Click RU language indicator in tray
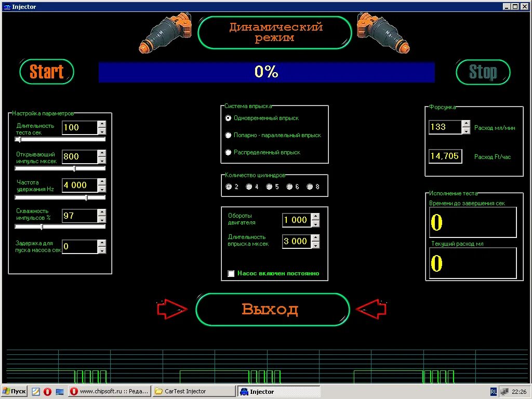532x399 pixels. pos(494,392)
